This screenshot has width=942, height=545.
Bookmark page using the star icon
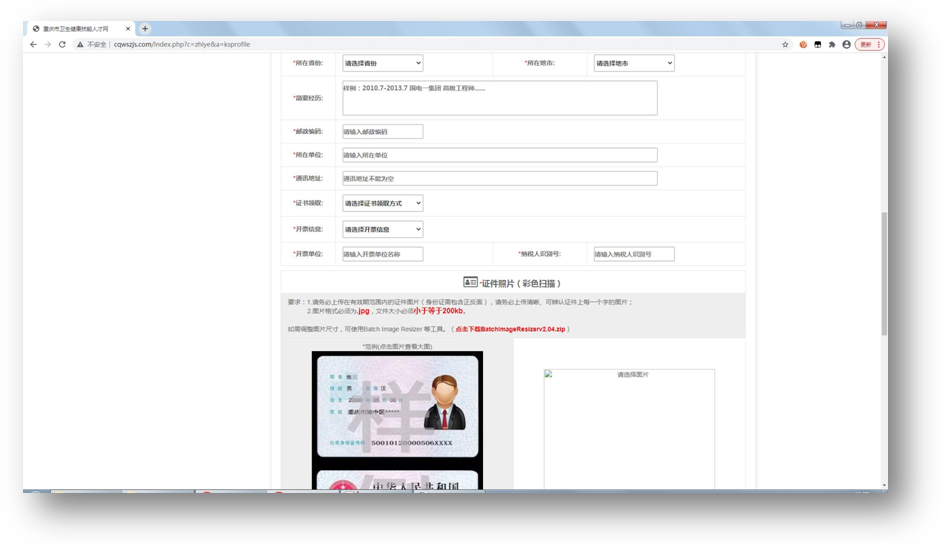[x=785, y=44]
